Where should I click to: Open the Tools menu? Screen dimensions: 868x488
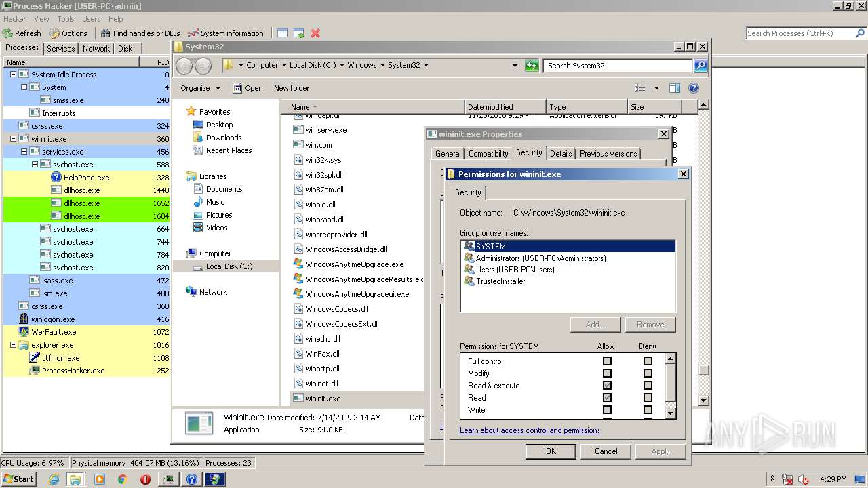(66, 19)
